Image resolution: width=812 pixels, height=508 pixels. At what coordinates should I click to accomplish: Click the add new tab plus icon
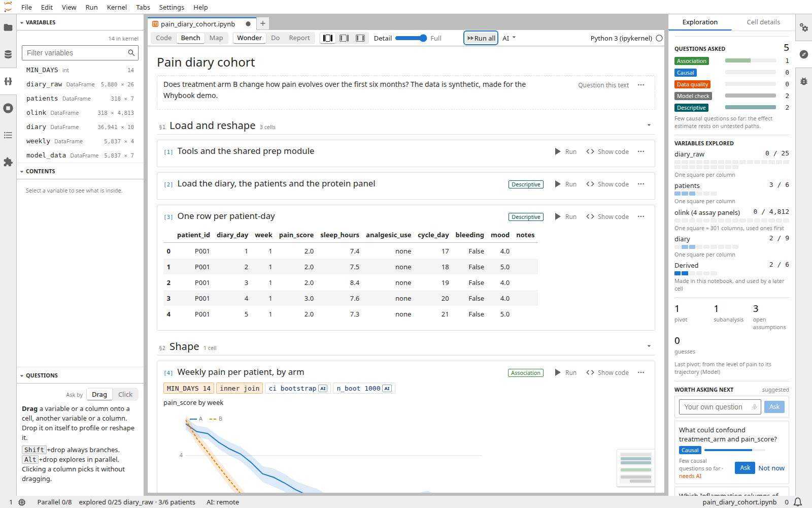click(x=263, y=23)
